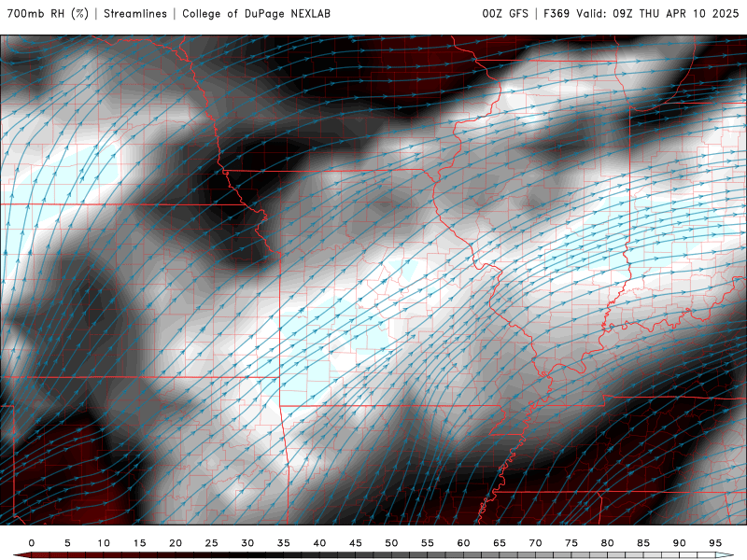Pick the '35' value on the legend
The image size is (747, 560).
[284, 543]
